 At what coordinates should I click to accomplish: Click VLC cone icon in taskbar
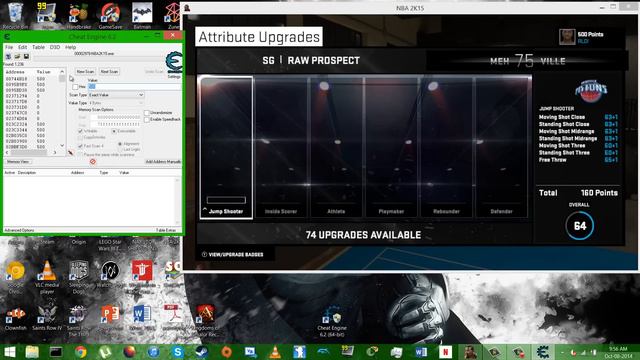275,351
